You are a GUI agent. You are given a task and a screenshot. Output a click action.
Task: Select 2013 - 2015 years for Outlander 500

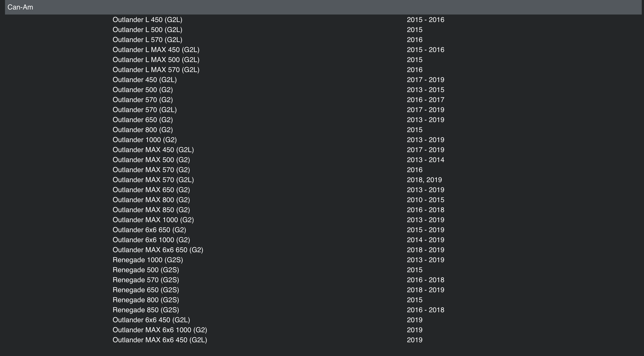pyautogui.click(x=425, y=90)
